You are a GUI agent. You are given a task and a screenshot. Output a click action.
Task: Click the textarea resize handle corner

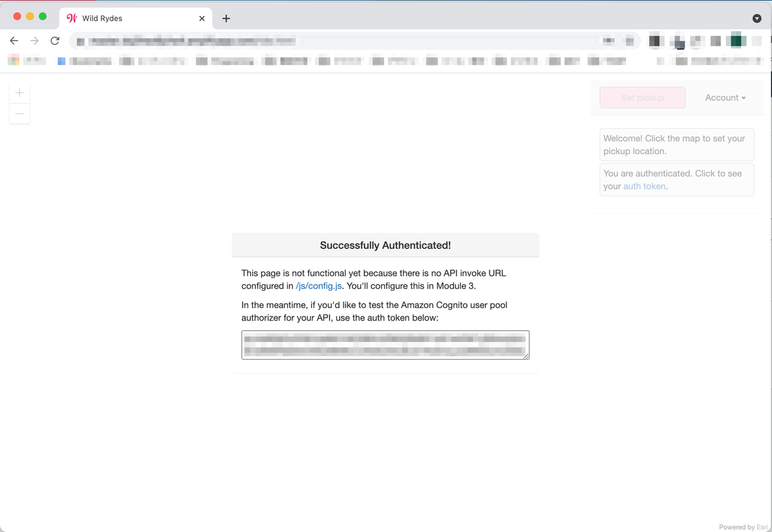[x=526, y=355]
